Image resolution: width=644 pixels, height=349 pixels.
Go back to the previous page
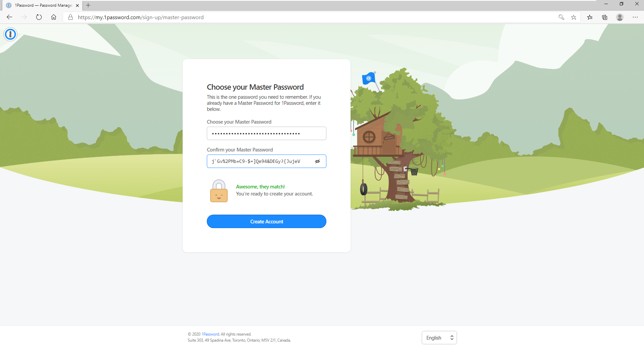(9, 17)
